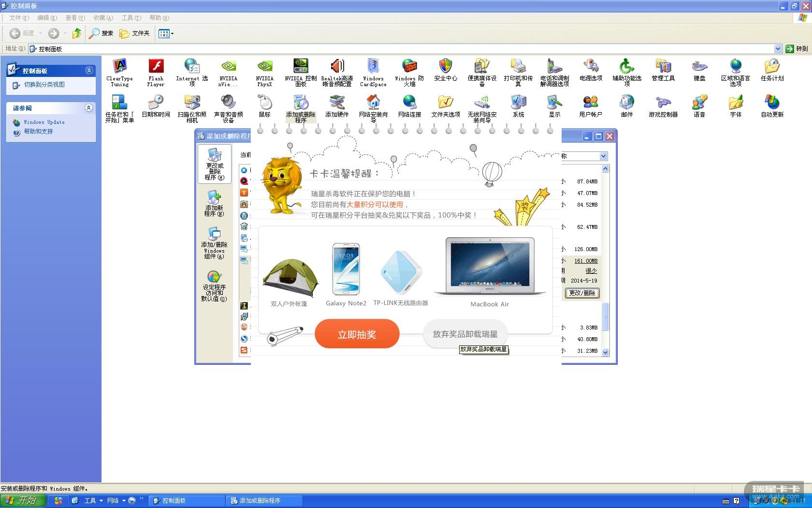
Task: Open the 收藏 menu
Action: 103,18
